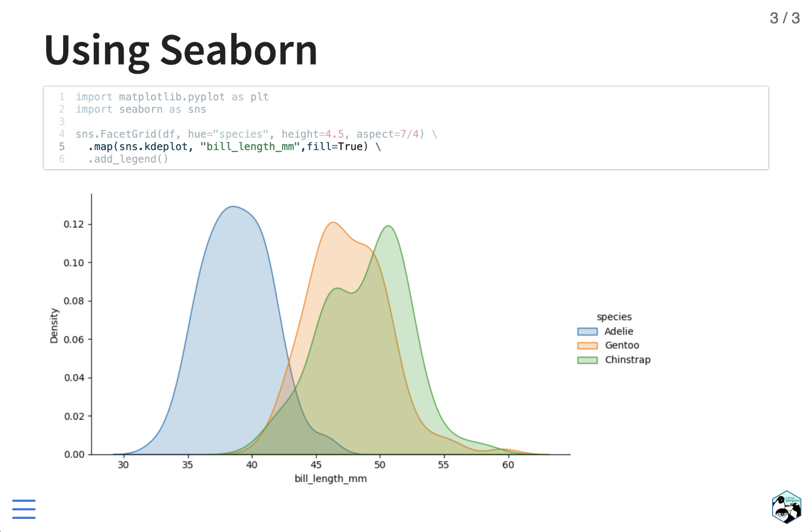The width and height of the screenshot is (812, 532).
Task: Collapse line 5 of the code snippet
Action: click(233, 146)
